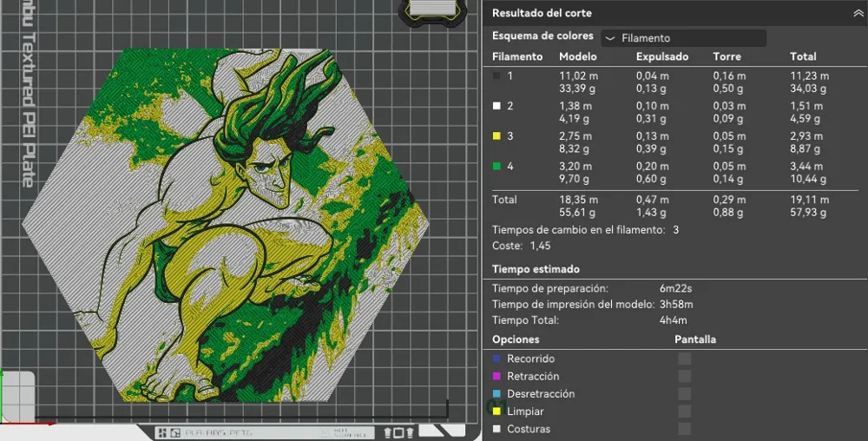Click filament 4 model length 3,20 m

click(575, 166)
